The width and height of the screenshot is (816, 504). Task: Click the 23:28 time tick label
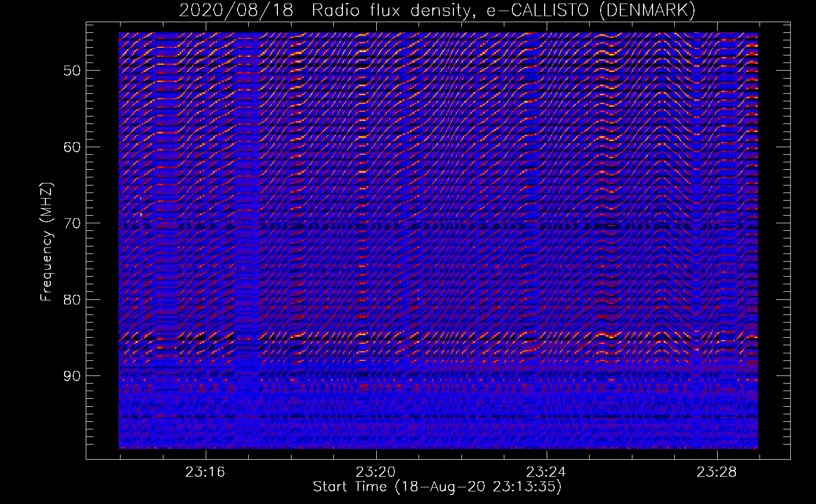click(x=717, y=472)
